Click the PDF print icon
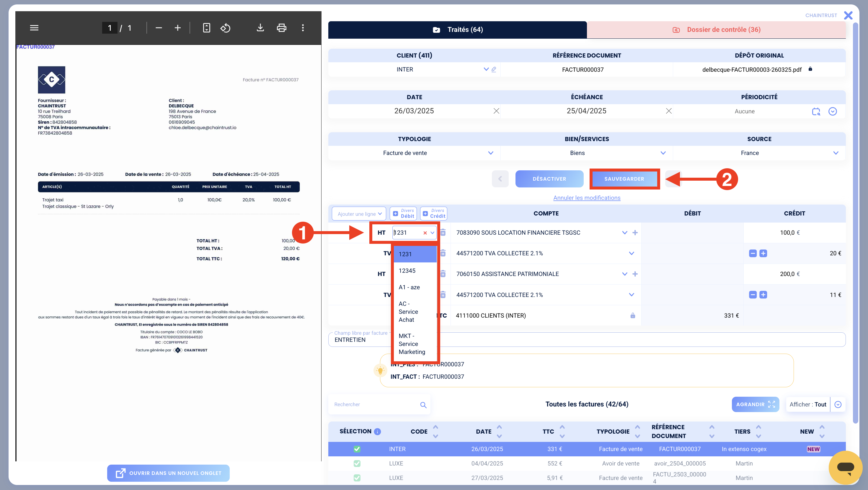Viewport: 868px width, 490px height. coord(281,28)
